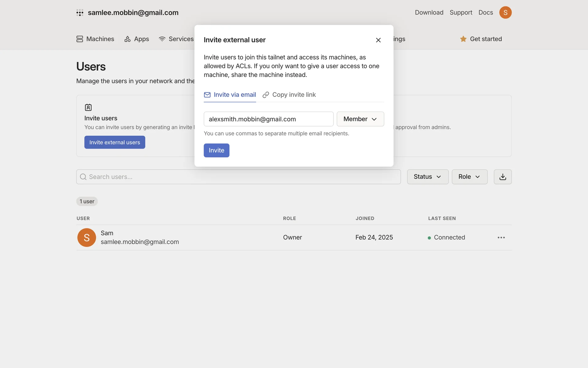Screen dimensions: 588x368
Task: Close the Invite external user dialog
Action: 378,40
